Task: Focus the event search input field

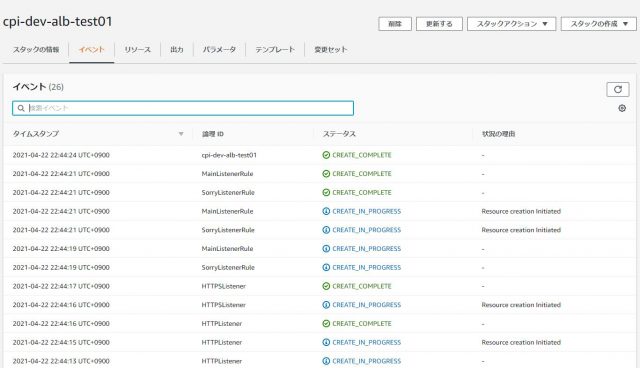Action: click(183, 108)
